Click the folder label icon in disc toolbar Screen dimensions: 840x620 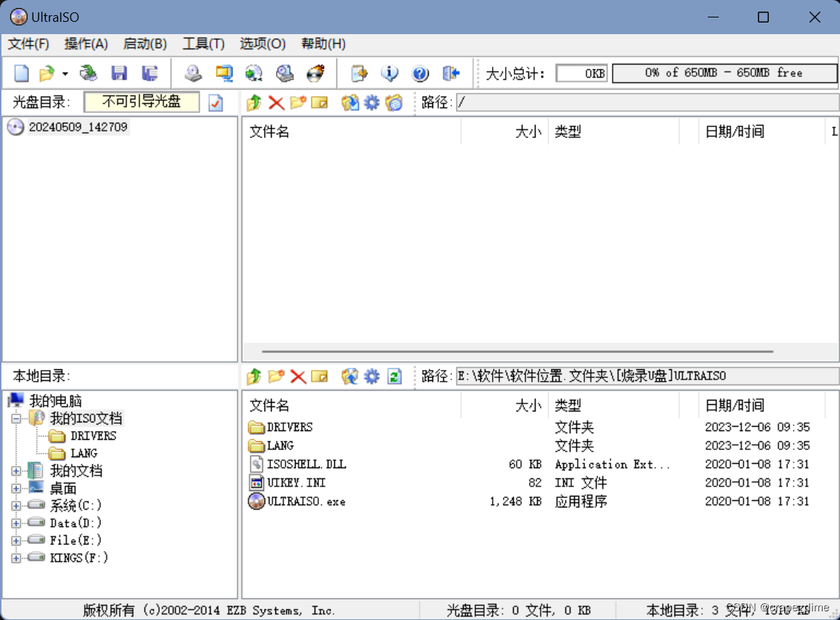(395, 102)
